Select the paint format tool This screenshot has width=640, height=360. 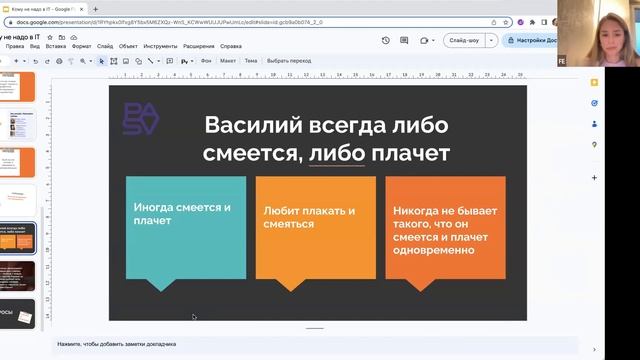coord(71,61)
